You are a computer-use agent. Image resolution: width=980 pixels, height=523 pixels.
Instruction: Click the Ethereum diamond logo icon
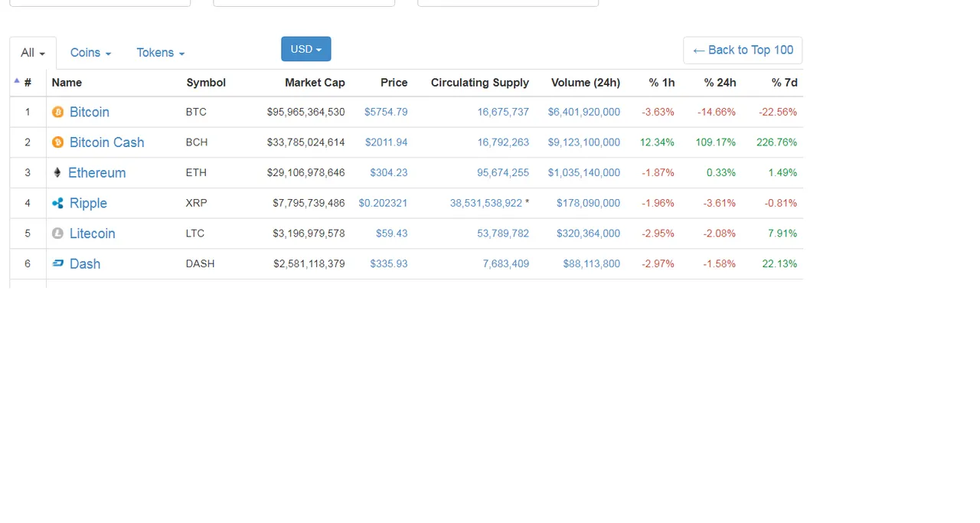57,173
